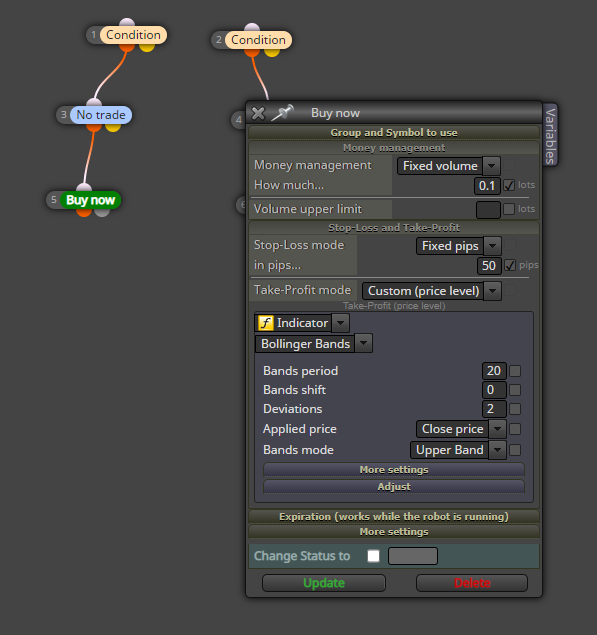Open Custom (price level) take-profit dropdown
This screenshot has height=635, width=597.
431,291
